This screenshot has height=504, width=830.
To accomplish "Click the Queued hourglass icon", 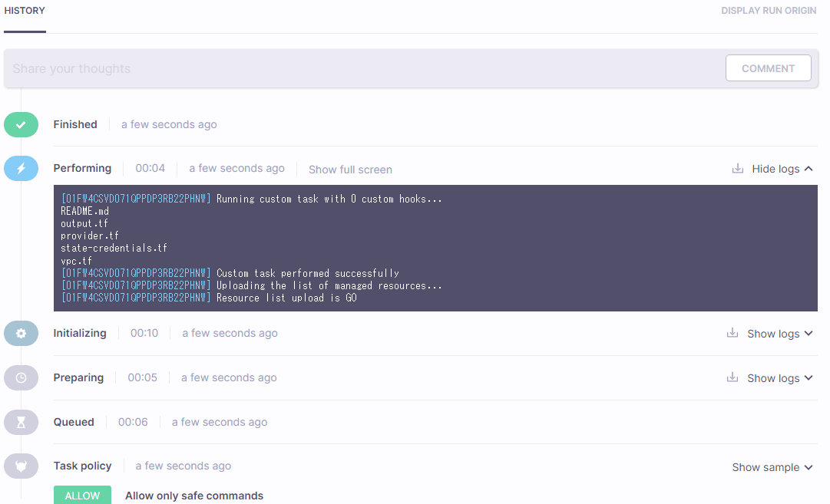I will [21, 422].
